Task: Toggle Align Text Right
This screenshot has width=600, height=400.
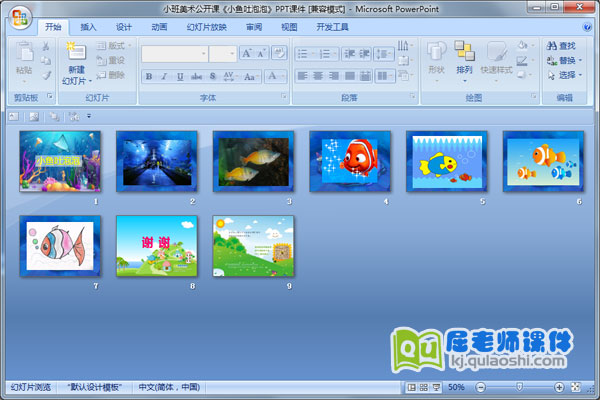Action: pos(334,76)
